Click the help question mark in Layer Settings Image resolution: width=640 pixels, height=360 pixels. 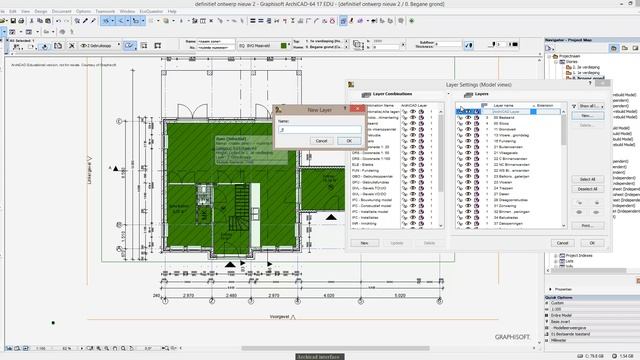(590, 83)
